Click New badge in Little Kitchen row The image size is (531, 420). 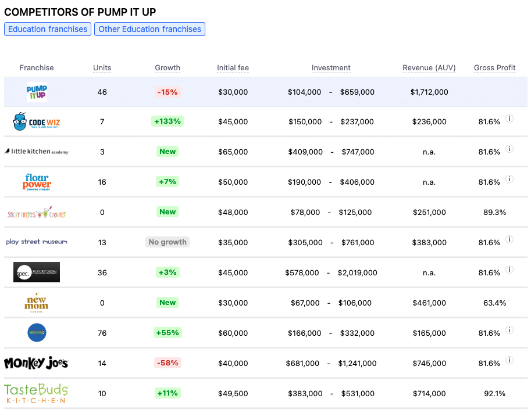(168, 152)
